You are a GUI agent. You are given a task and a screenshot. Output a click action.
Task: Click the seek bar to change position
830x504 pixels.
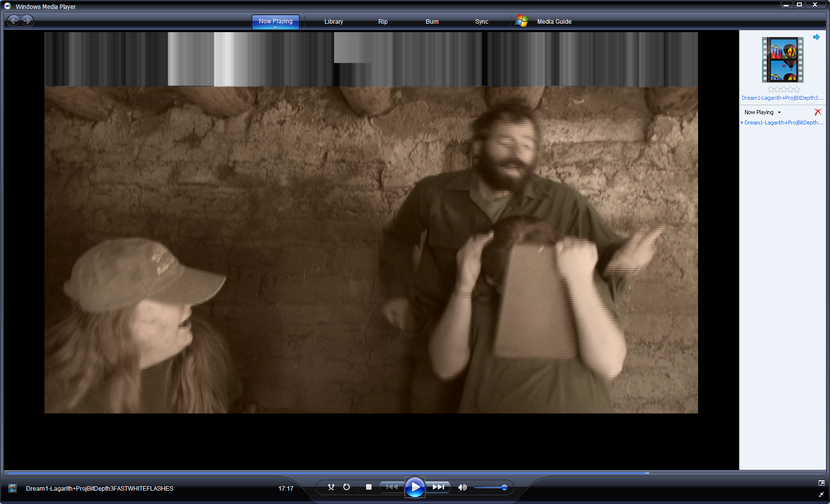pos(415,473)
